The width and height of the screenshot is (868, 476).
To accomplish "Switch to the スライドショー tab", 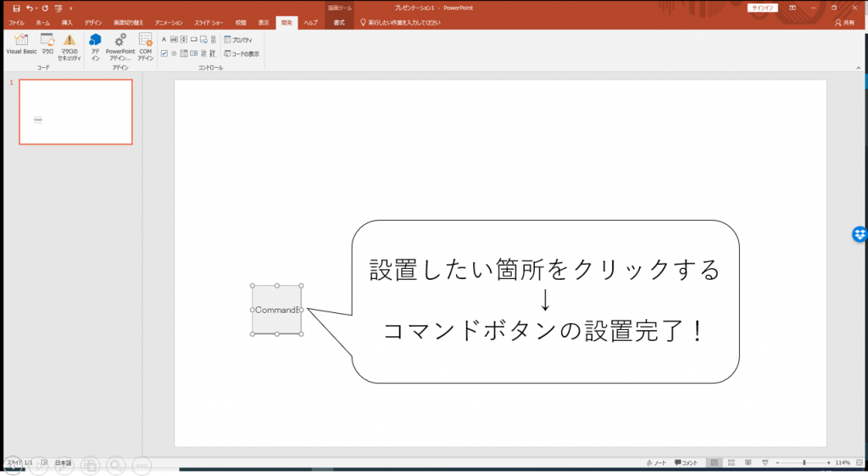I will pos(209,23).
